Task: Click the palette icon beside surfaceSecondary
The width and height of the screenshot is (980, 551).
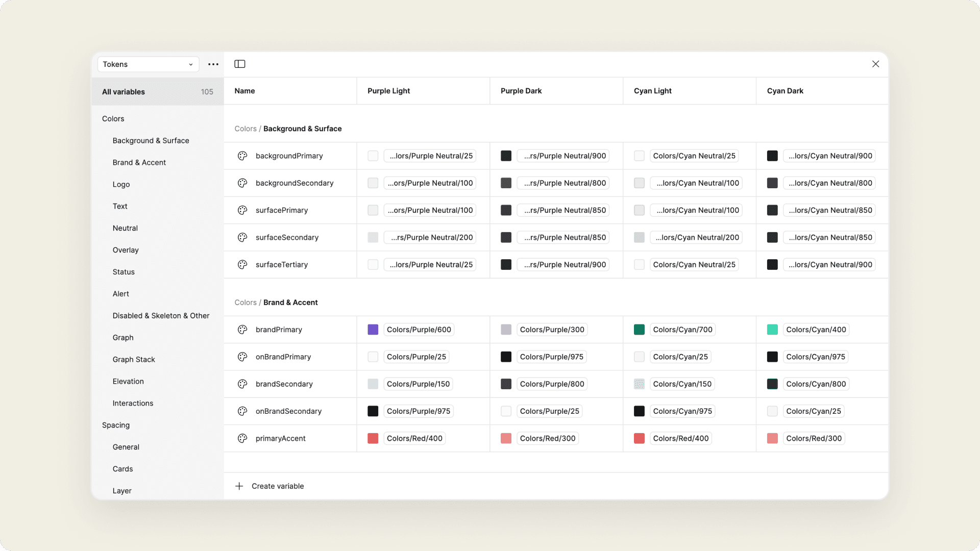Action: pos(242,237)
